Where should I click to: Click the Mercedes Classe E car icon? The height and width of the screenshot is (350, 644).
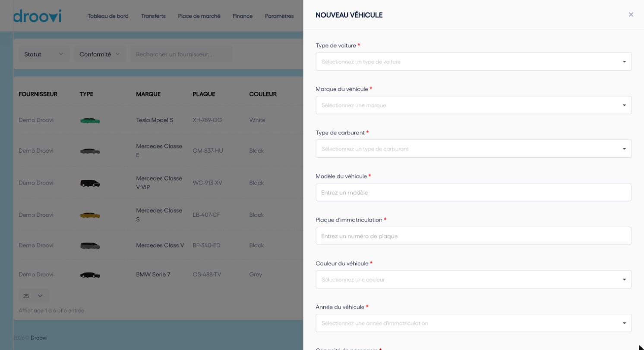pos(90,151)
